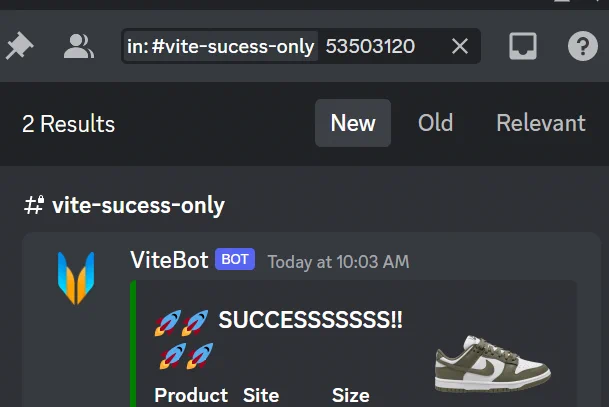Click the BOT tag badge
This screenshot has height=407, width=609.
click(235, 259)
